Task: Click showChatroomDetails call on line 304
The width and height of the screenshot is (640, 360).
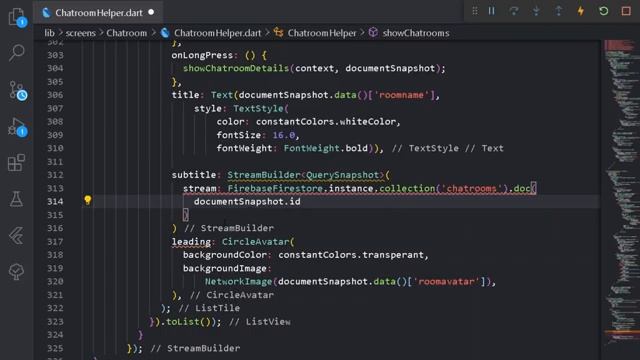Action: click(x=236, y=68)
